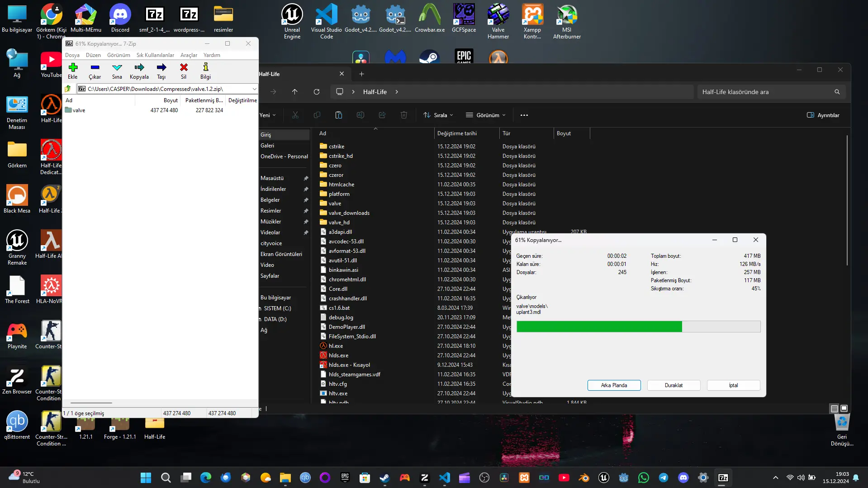Click the Explorer refresh icon
The height and width of the screenshot is (488, 868).
317,92
